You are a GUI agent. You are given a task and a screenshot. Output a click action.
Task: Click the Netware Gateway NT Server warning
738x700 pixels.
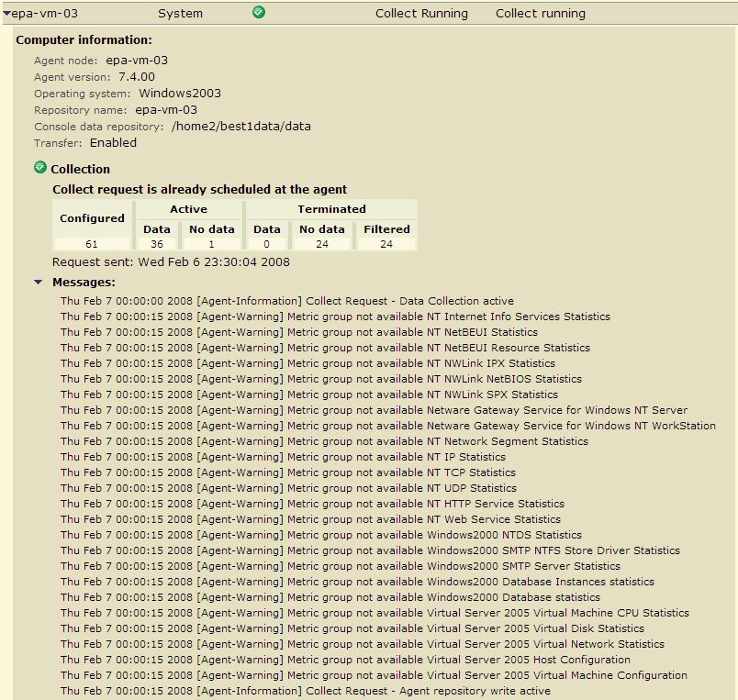click(x=375, y=410)
